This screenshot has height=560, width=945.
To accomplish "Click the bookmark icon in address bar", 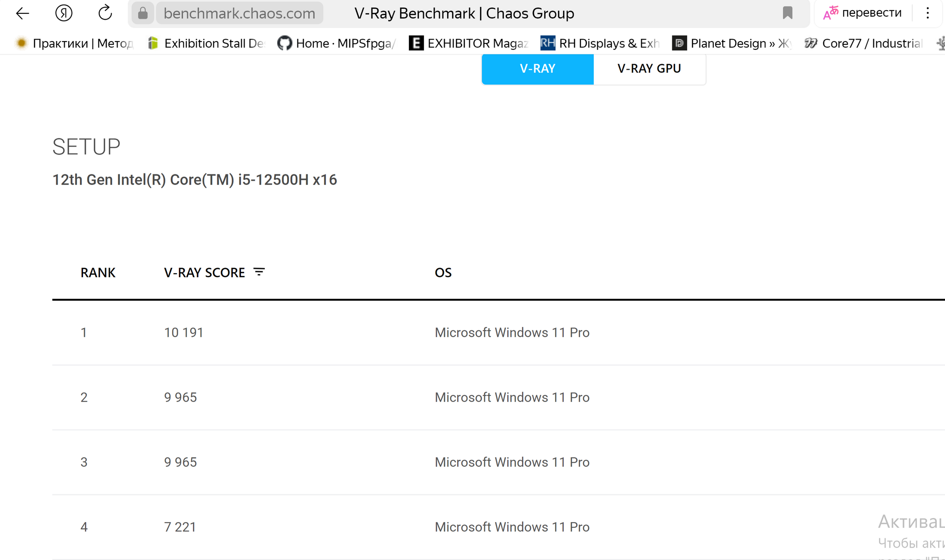I will point(787,13).
